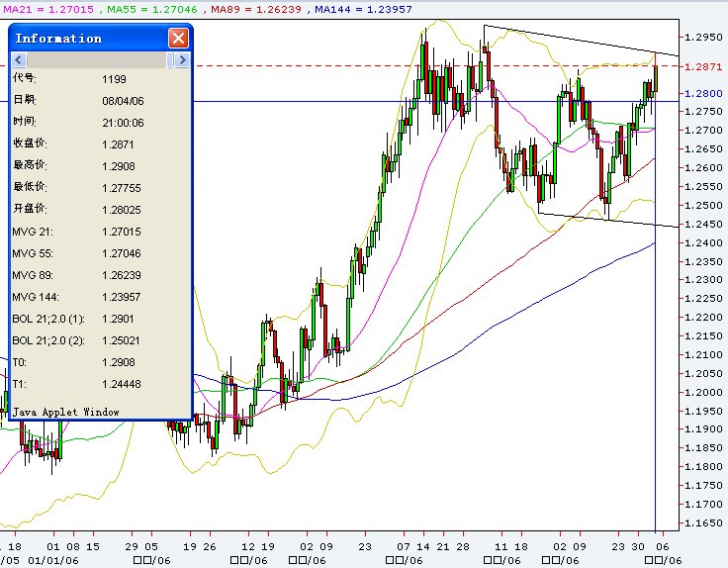
Task: Click the BOL 21;2.0 (1): label
Action: point(48,319)
